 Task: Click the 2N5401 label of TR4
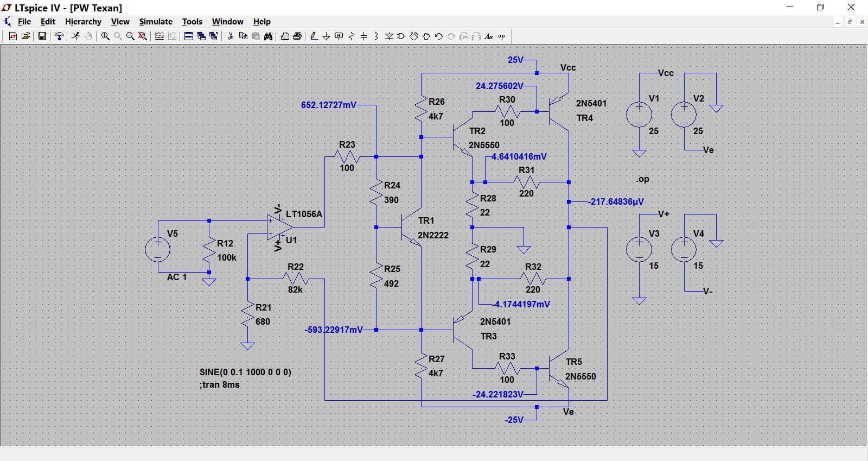pos(591,103)
